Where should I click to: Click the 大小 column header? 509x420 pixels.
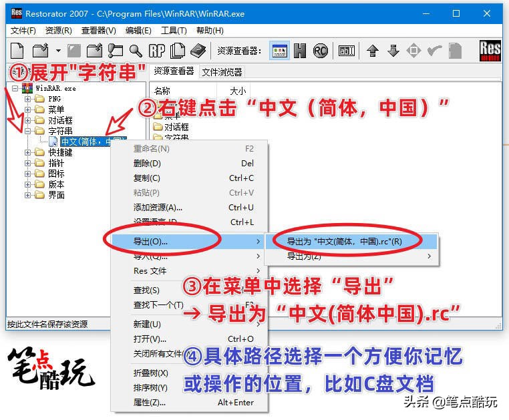pos(234,91)
